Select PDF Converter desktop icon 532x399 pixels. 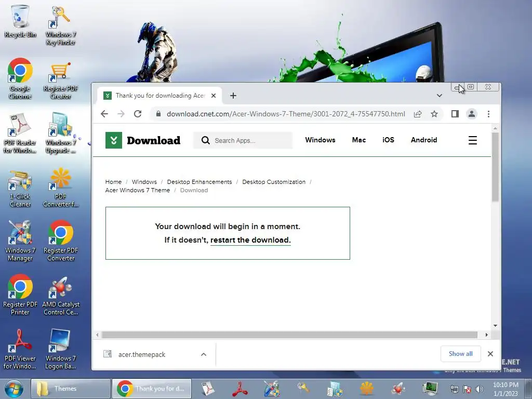click(60, 187)
